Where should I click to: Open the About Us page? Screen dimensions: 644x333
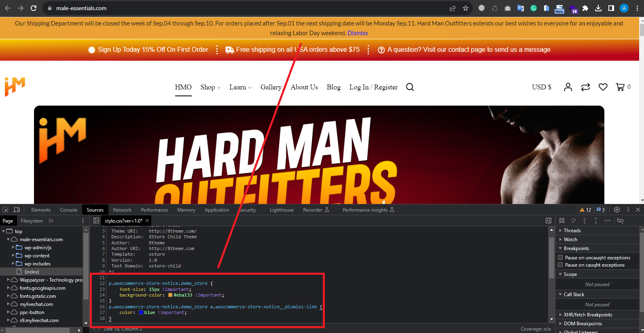coord(304,87)
